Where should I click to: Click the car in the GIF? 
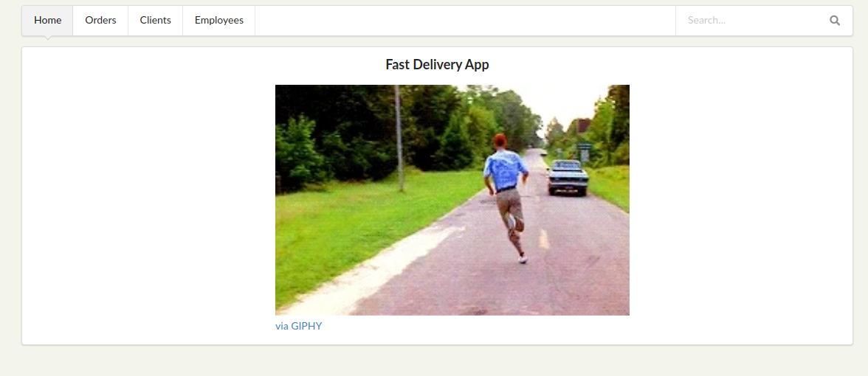[x=568, y=178]
